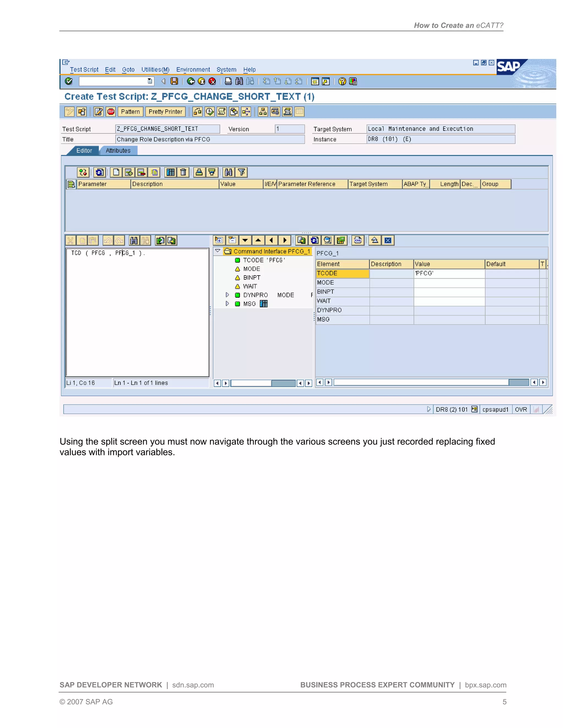Click the green Back arrow icon
Viewport: 563px width, 728px height.
[191, 81]
